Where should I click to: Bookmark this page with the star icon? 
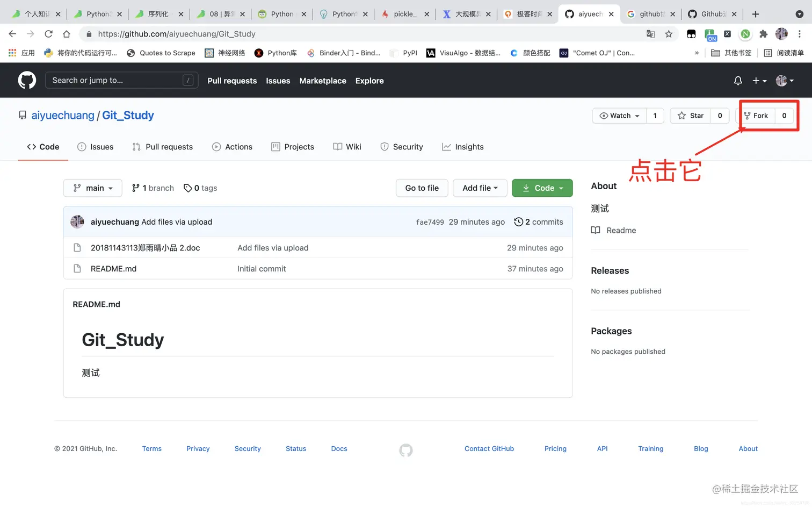click(x=669, y=34)
